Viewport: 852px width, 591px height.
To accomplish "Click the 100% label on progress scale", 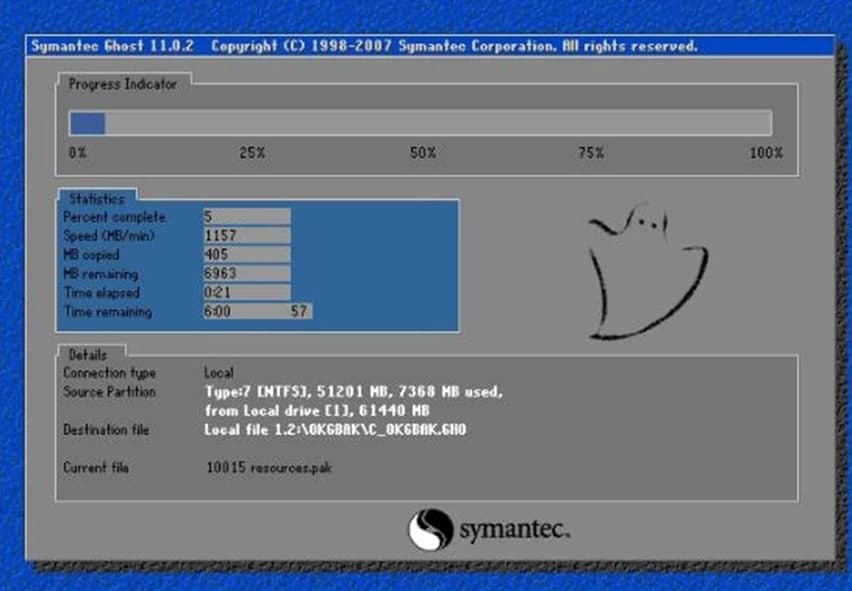I will [x=766, y=153].
